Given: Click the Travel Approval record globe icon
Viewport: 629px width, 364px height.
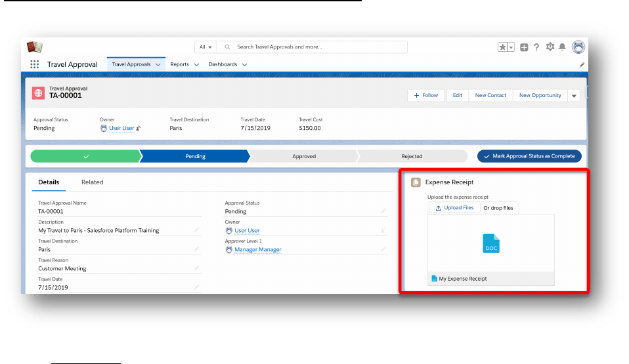Looking at the screenshot, I should (x=39, y=93).
